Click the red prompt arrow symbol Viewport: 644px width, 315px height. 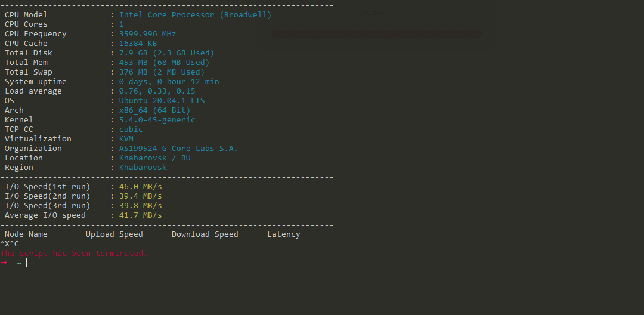pos(4,263)
